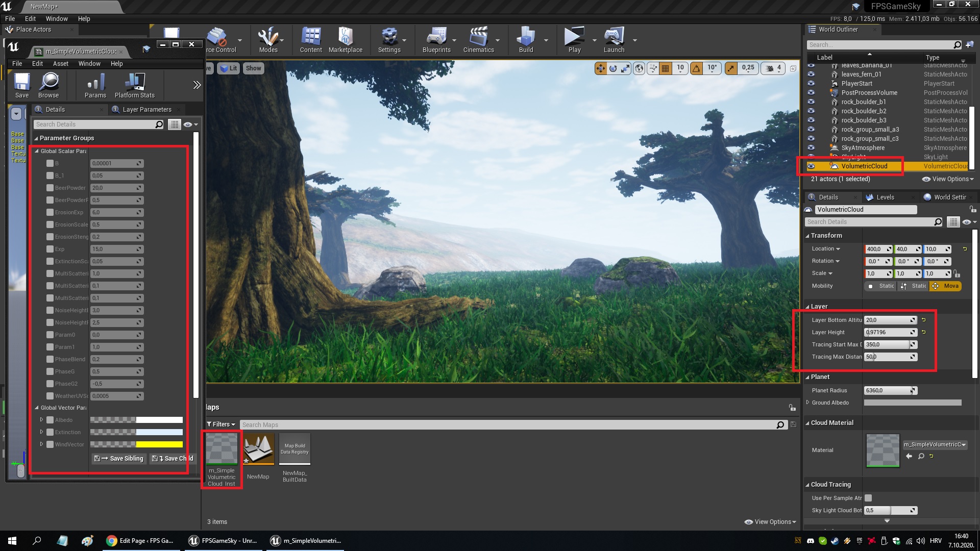Enable the BeerPowder parameter checkbox
The width and height of the screenshot is (980, 551).
click(50, 188)
